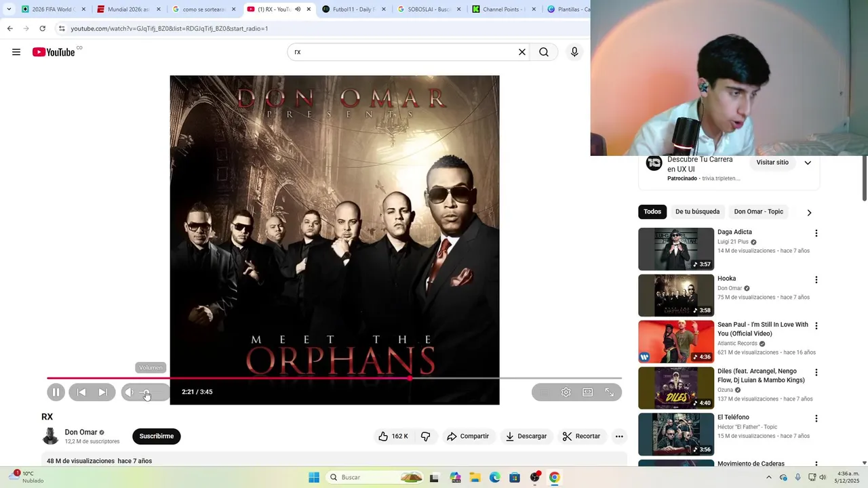
Task: Reload the YouTube page
Action: click(x=42, y=28)
